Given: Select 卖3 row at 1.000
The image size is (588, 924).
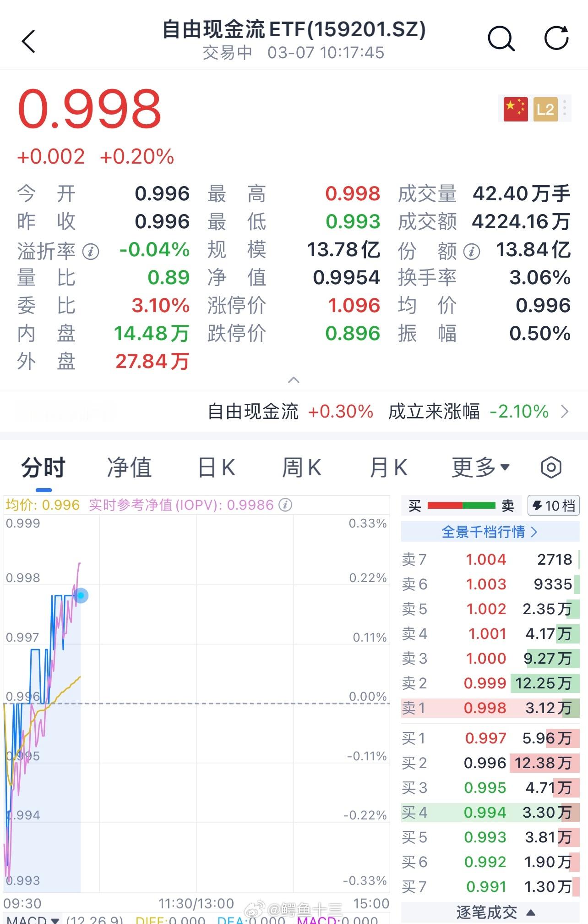Looking at the screenshot, I should (490, 658).
